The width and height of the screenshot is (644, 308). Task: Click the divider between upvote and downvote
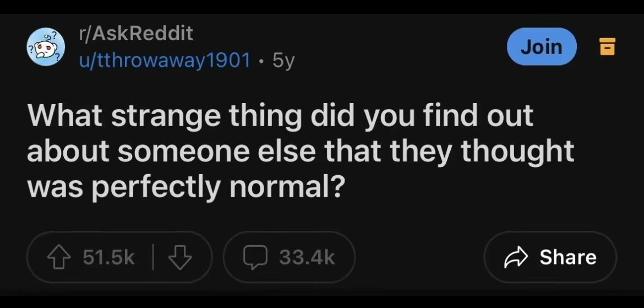pyautogui.click(x=152, y=257)
